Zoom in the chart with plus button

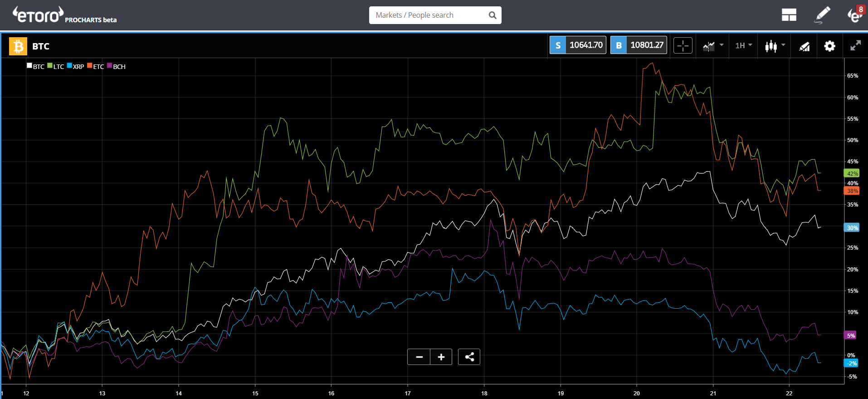click(441, 357)
